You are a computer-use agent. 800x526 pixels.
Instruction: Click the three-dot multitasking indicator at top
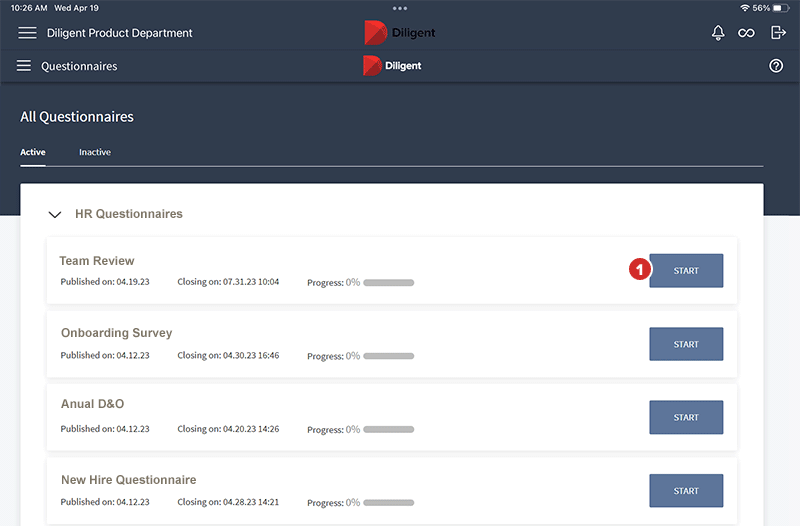tap(400, 8)
